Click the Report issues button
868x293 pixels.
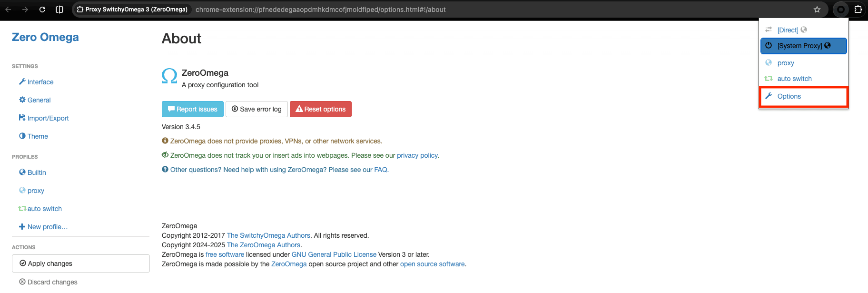pos(193,109)
